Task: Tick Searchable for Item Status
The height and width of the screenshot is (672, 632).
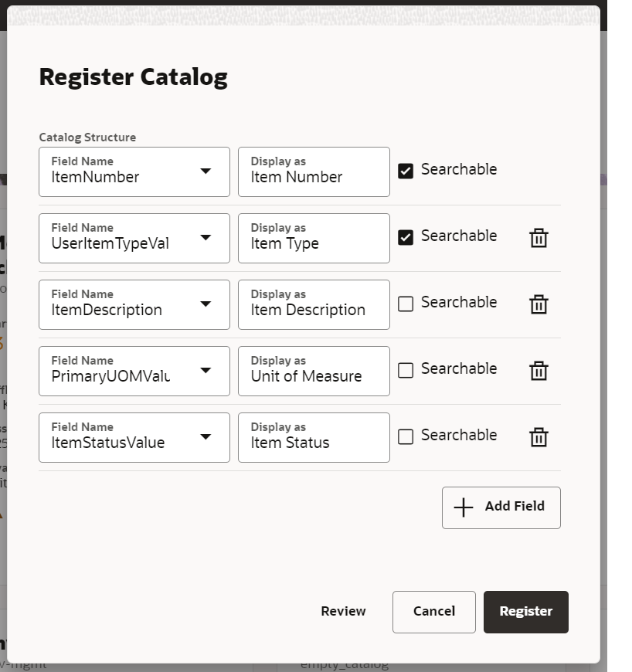Action: [x=406, y=436]
